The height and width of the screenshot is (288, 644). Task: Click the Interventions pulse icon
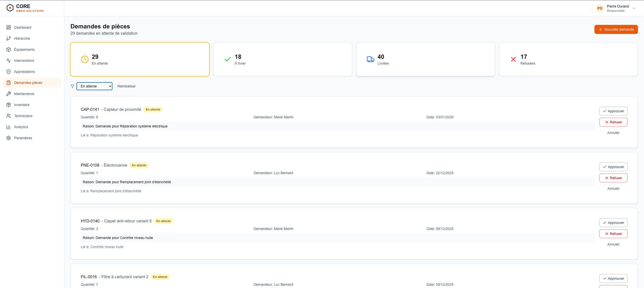[9, 61]
